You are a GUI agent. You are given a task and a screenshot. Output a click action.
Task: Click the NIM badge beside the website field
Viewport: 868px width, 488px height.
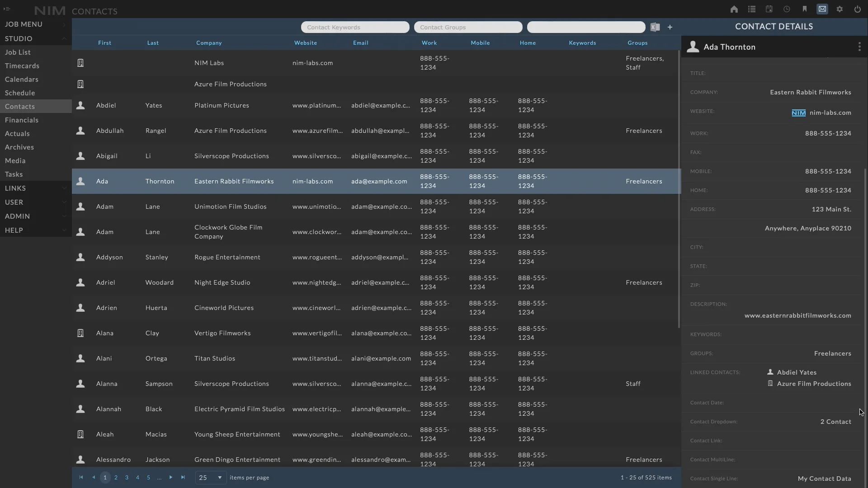pos(800,113)
